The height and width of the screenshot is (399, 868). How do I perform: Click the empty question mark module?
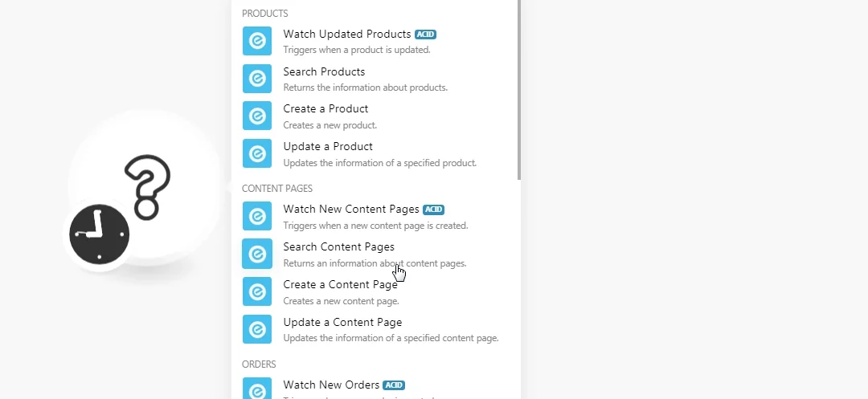147,187
